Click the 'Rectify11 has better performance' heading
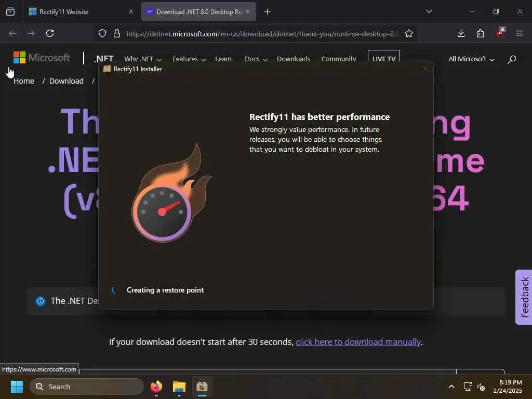532x399 pixels. pos(320,117)
